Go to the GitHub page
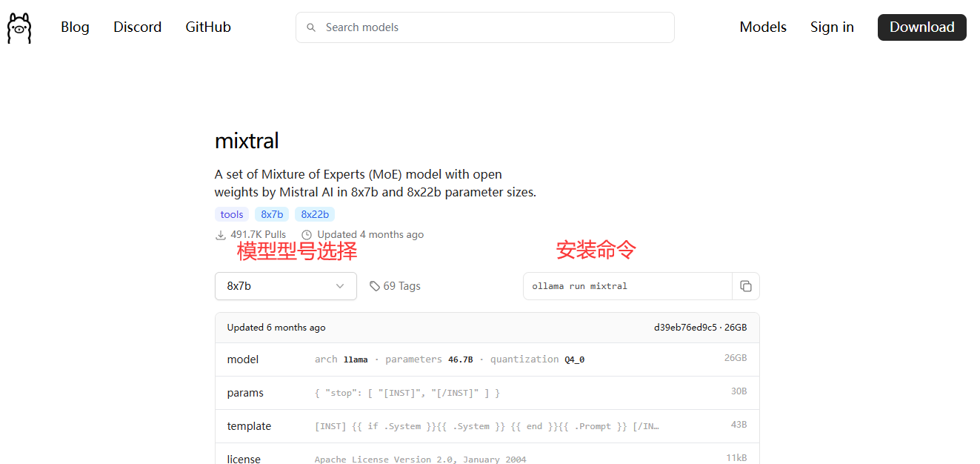Screen dimensions: 980x464 click(x=208, y=27)
